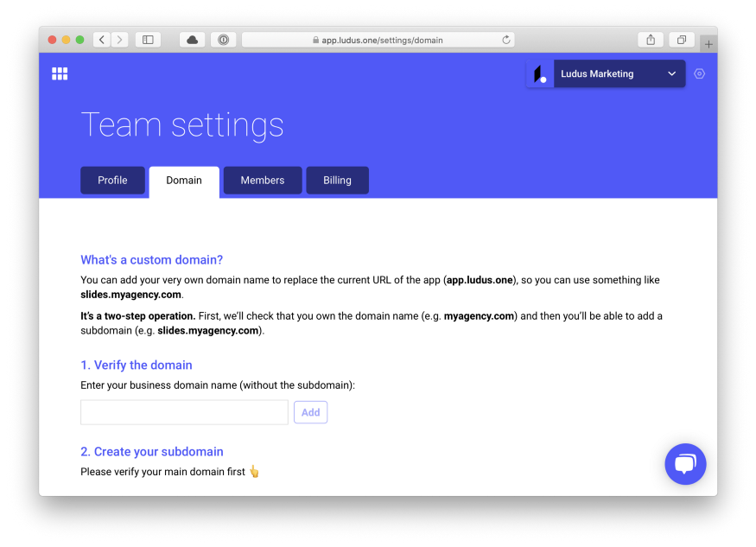Open a new browser tab
Image resolution: width=756 pixels, height=547 pixels.
pos(708,43)
